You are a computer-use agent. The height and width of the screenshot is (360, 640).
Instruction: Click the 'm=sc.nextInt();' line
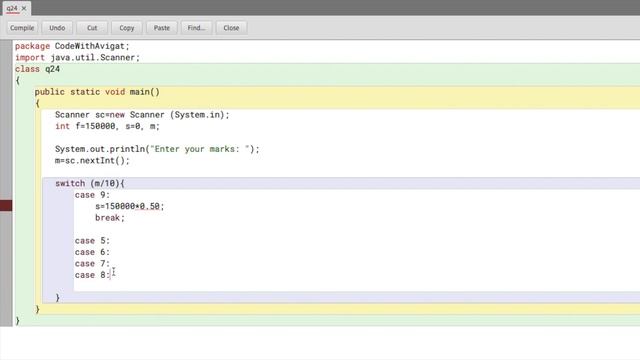click(x=92, y=160)
